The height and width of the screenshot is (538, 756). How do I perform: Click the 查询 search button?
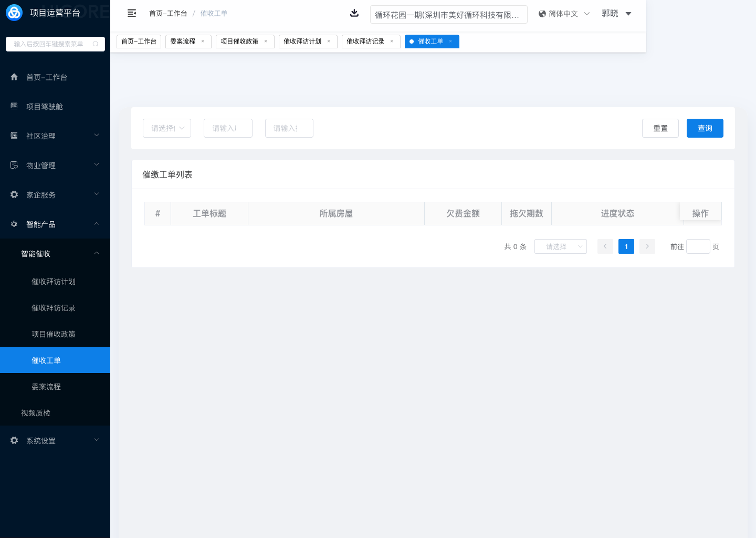[x=705, y=128]
